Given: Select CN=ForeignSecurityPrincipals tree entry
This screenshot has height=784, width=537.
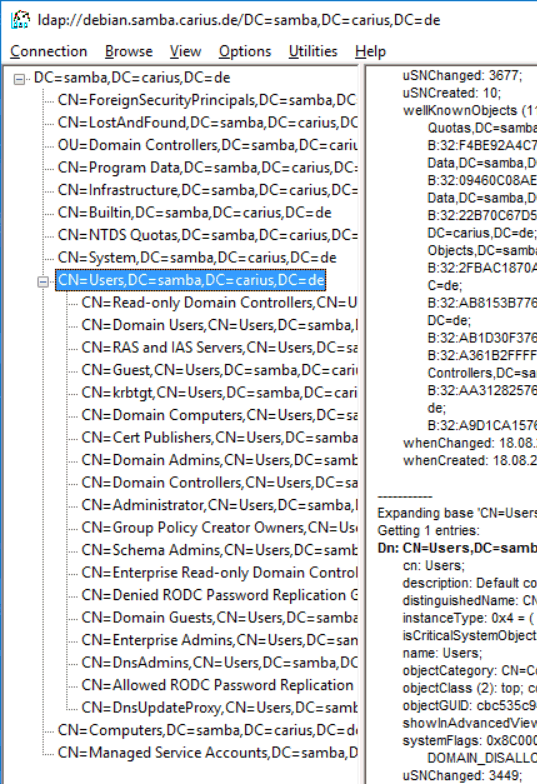Looking at the screenshot, I should click(x=207, y=100).
